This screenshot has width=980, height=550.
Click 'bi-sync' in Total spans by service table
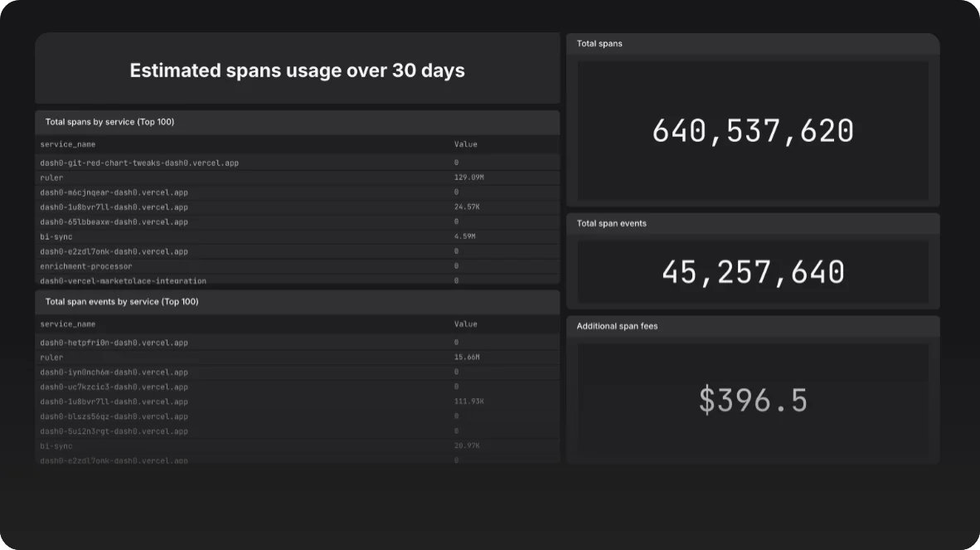click(56, 237)
